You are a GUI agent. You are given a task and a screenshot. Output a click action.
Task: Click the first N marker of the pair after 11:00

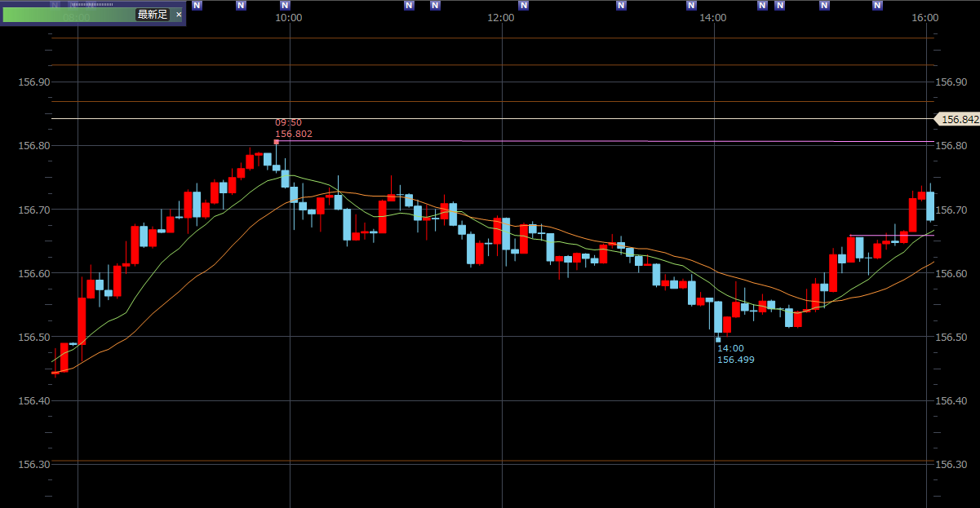(410, 6)
